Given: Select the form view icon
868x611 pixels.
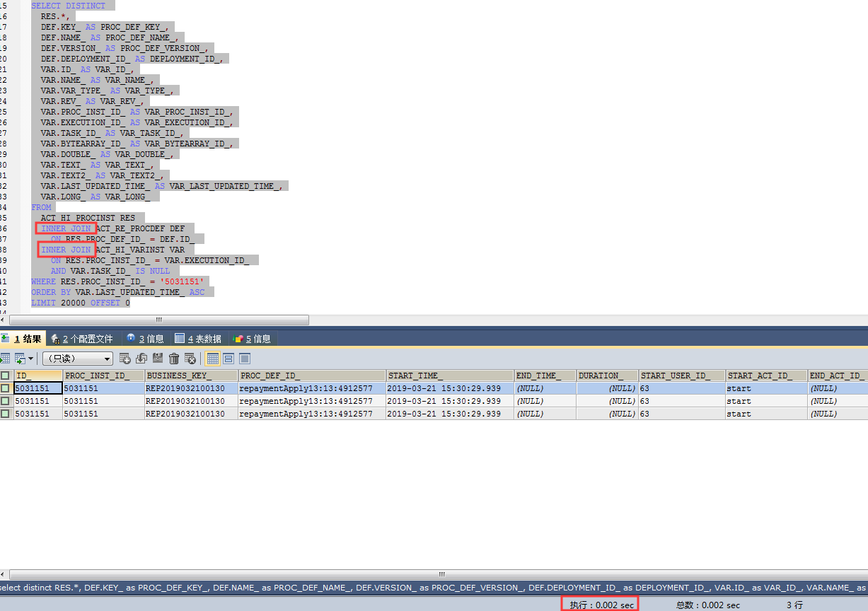Looking at the screenshot, I should (228, 359).
